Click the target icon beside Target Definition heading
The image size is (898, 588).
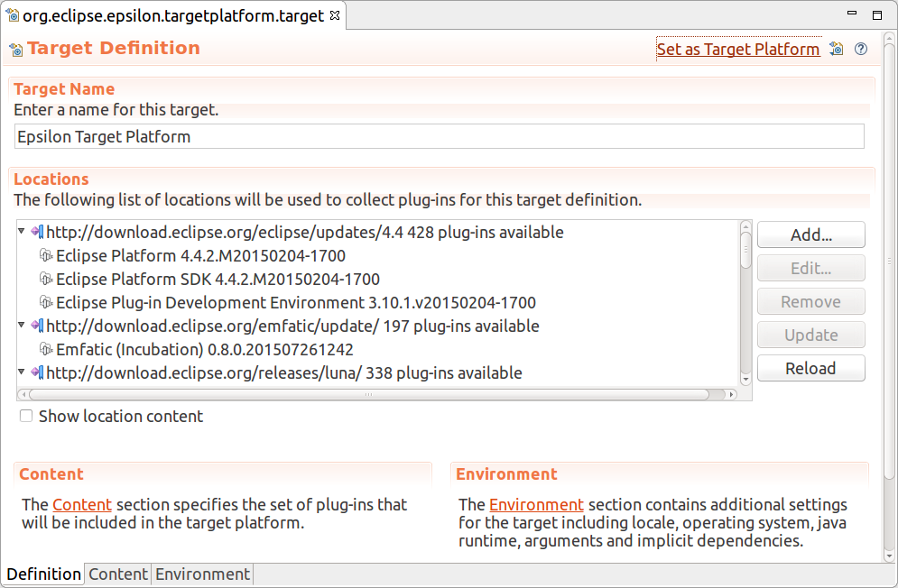coord(15,48)
